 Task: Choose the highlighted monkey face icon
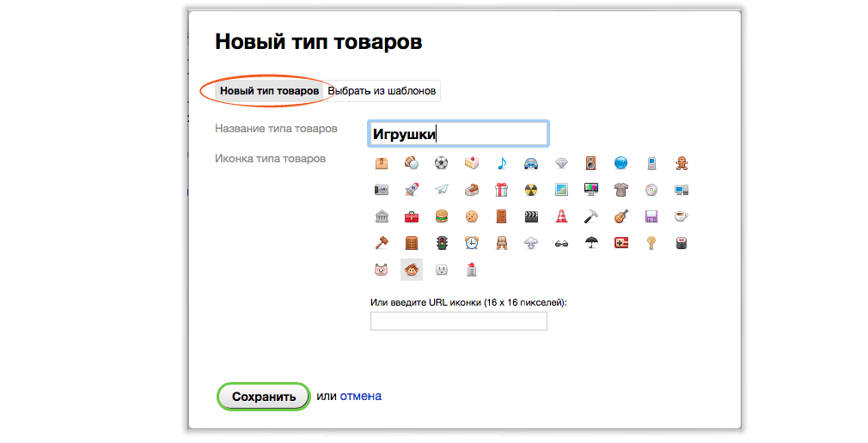click(x=412, y=270)
